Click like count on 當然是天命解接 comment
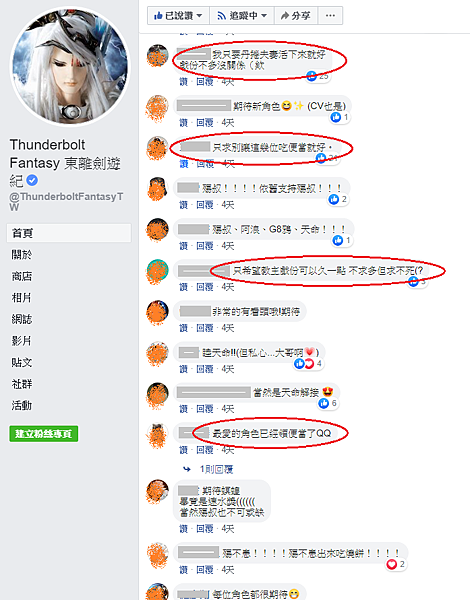This screenshot has width=470, height=600. pyautogui.click(x=334, y=403)
